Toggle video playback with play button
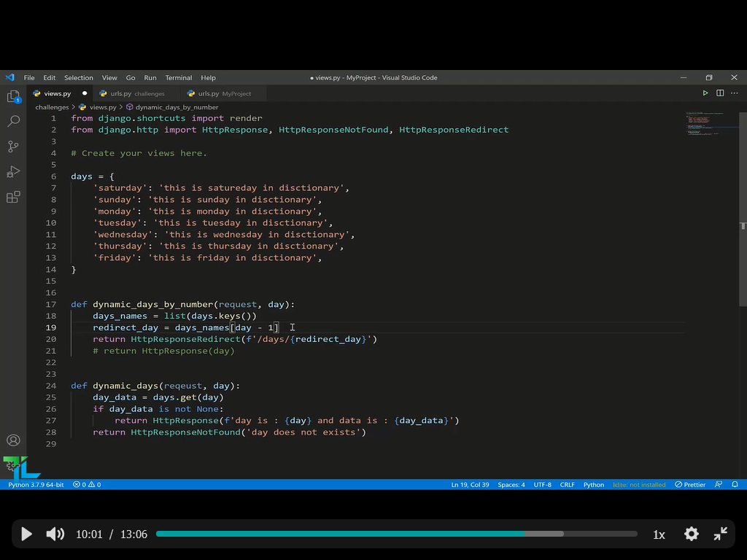Viewport: 747px width, 560px height. (x=26, y=534)
